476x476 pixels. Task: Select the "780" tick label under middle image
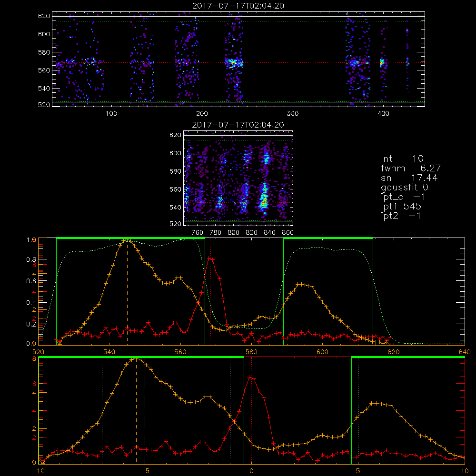tap(216, 233)
